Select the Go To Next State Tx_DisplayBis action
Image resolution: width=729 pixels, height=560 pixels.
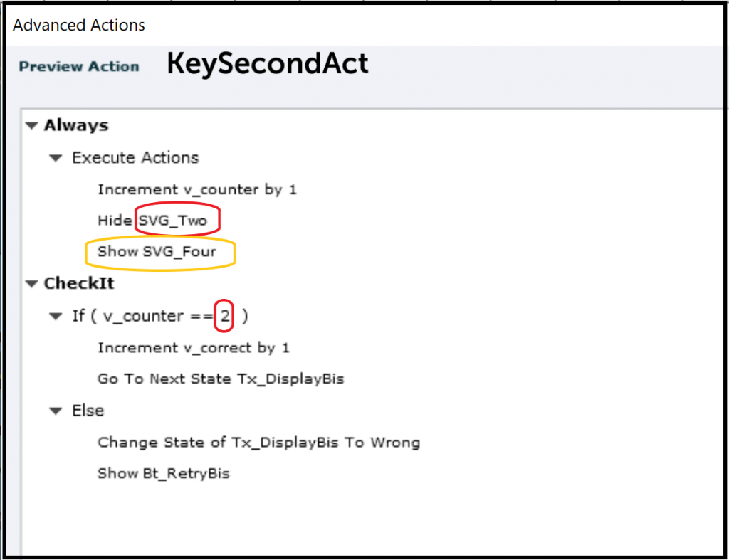pyautogui.click(x=221, y=379)
